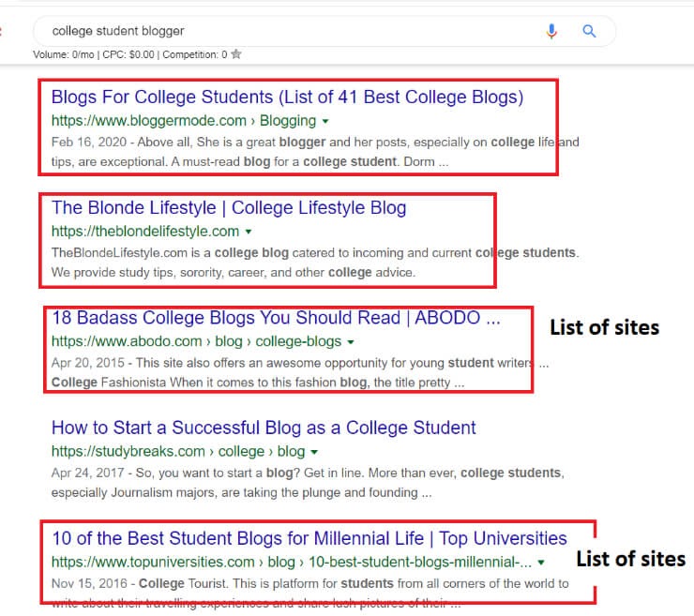Click the https://www.bloggermode.com › Blogging URL
Screen dimensions: 694x616
coord(184,120)
